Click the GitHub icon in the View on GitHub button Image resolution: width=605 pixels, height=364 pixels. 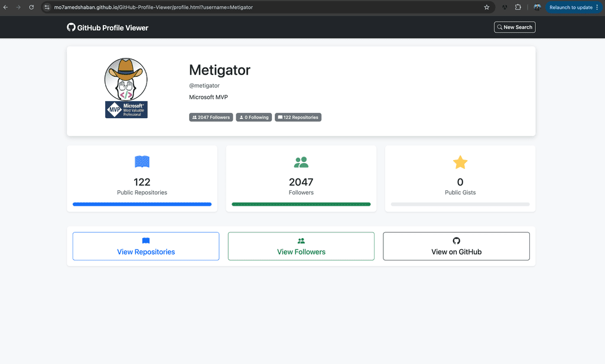tap(457, 241)
